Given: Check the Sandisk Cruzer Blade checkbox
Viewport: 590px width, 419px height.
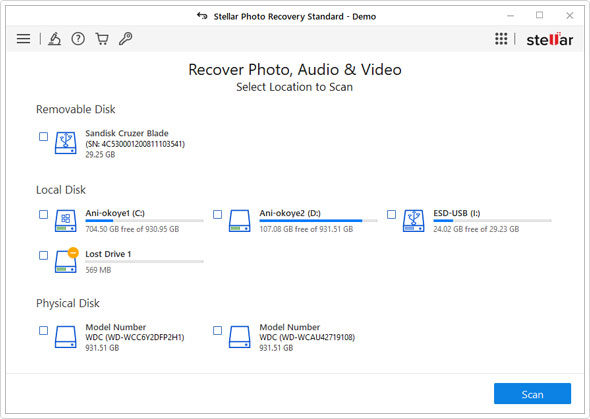Looking at the screenshot, I should 44,136.
